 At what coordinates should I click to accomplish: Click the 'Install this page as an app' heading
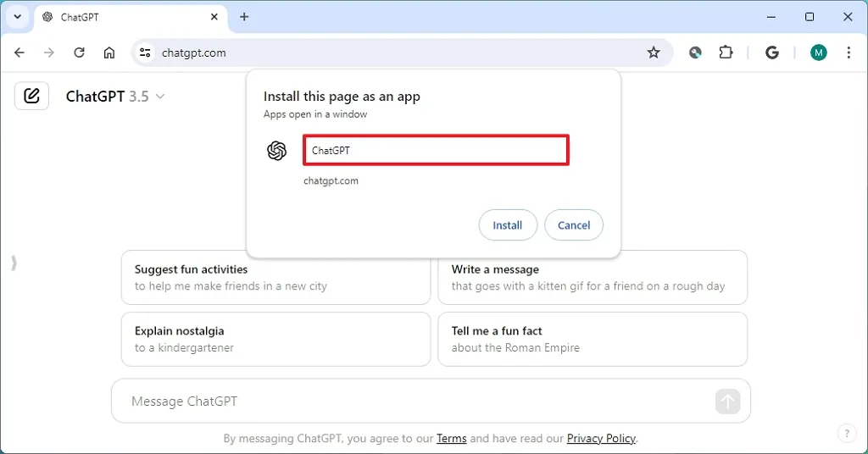coord(342,97)
